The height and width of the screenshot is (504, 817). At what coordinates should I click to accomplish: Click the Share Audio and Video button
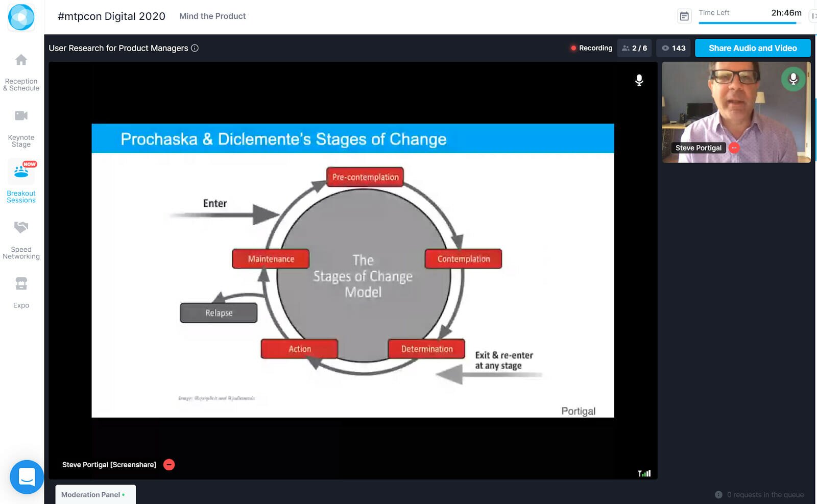(x=752, y=48)
